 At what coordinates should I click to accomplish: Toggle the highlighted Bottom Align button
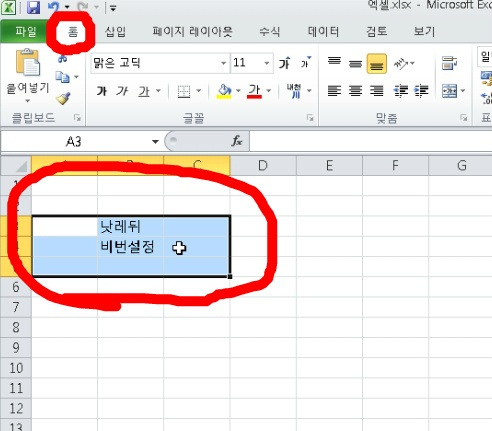(x=377, y=63)
